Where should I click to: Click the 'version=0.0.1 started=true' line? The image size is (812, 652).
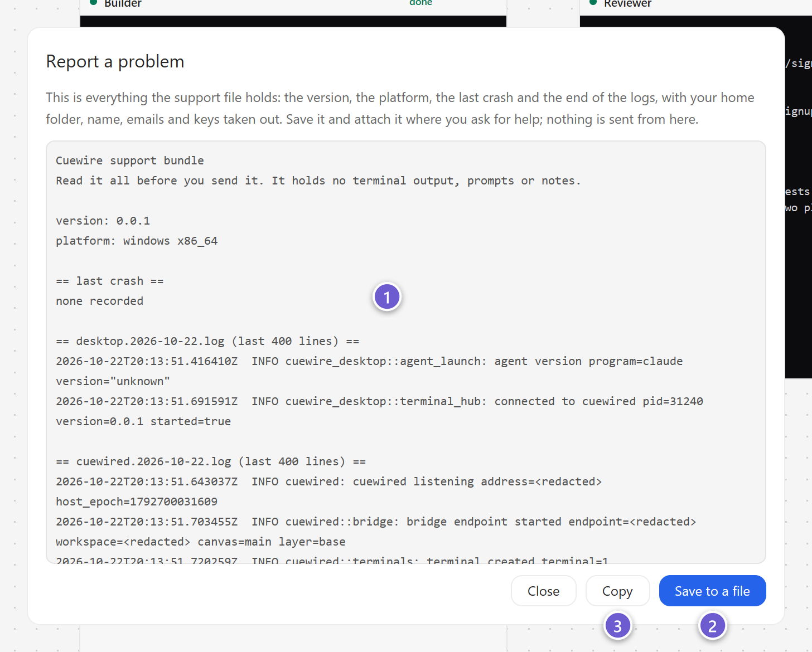[143, 421]
